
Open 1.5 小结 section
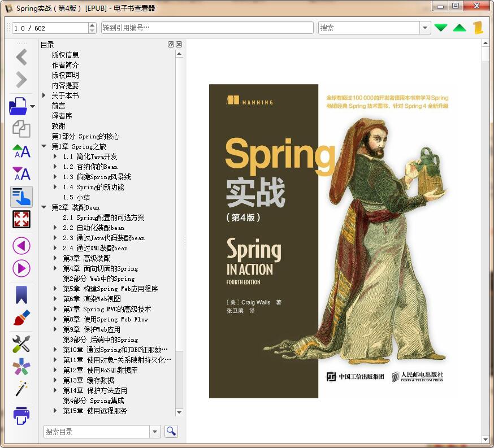[x=76, y=197]
